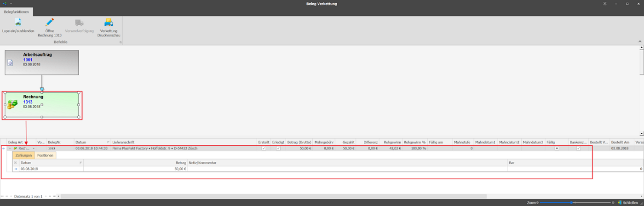The height and width of the screenshot is (206, 644).
Task: Click the Schließen button label
Action: pyautogui.click(x=630, y=202)
